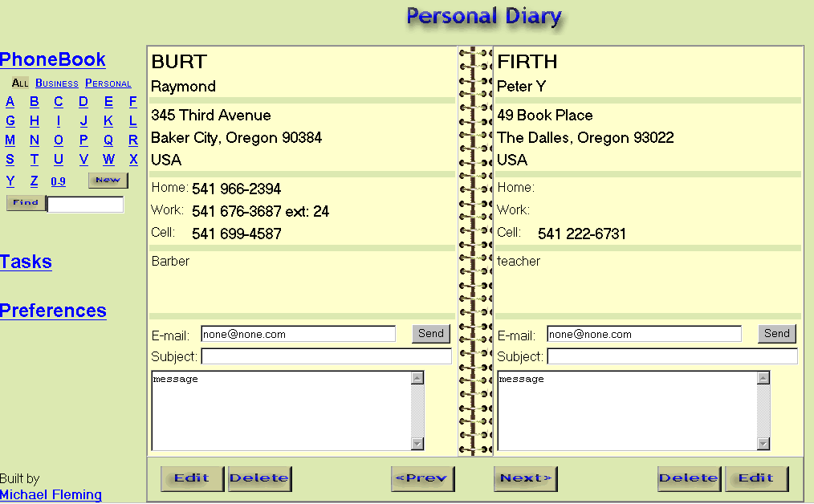Jump to letter F contacts
Screen dimensions: 814x504
[x=133, y=102]
